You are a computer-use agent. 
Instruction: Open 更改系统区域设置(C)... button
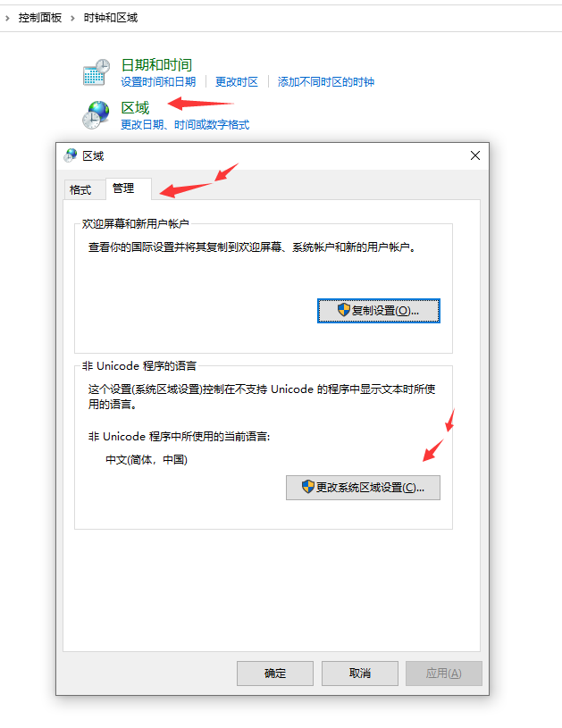coord(363,488)
